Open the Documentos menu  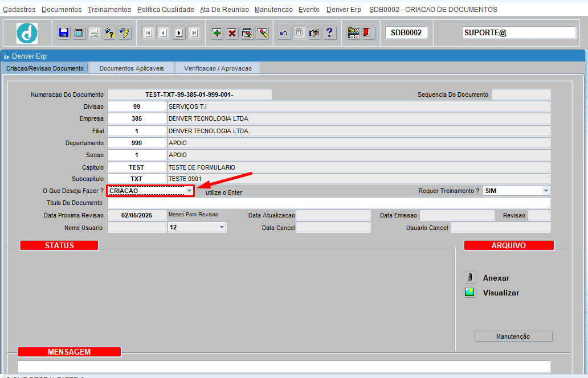pos(62,9)
